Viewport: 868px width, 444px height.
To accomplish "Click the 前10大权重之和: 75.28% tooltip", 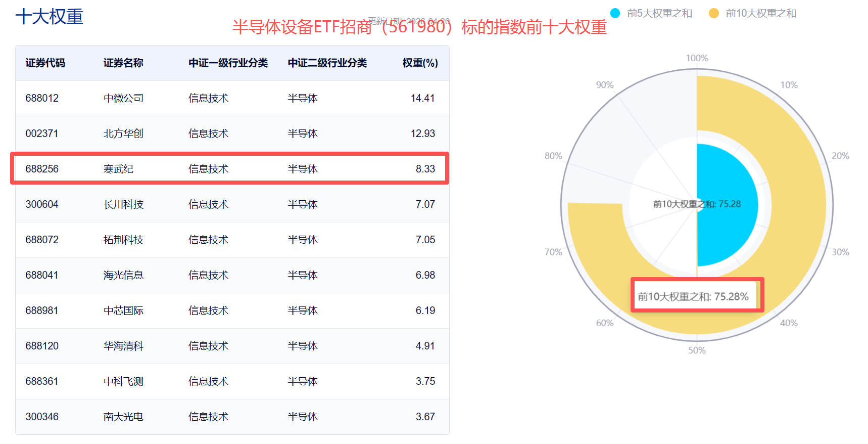I will click(693, 296).
